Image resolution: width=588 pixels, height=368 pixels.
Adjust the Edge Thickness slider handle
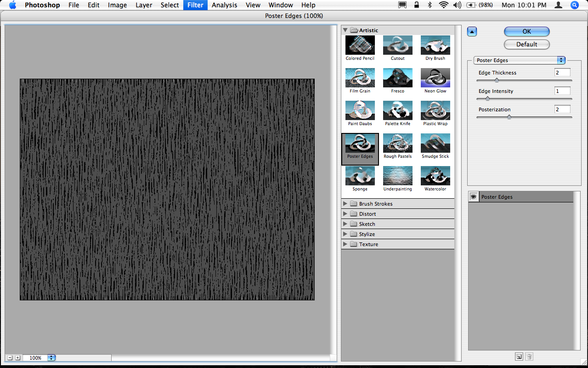(497, 80)
